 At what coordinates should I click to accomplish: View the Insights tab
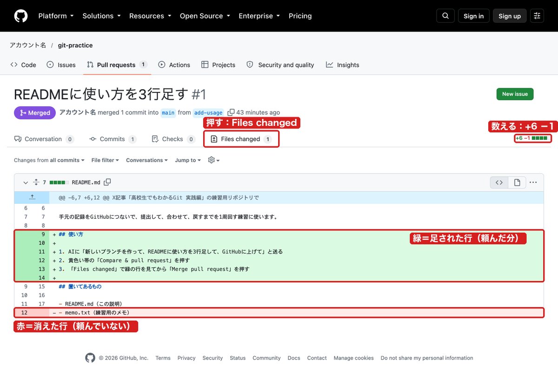pyautogui.click(x=343, y=65)
